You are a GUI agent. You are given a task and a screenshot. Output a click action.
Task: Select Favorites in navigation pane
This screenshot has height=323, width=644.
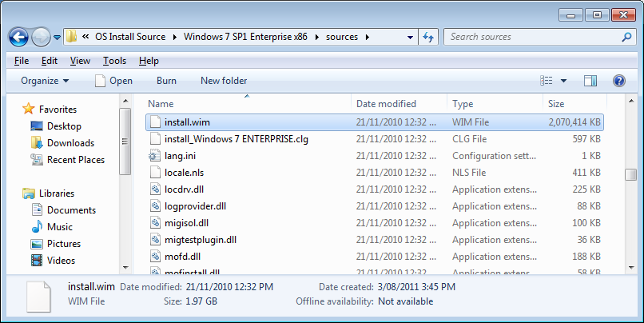tap(58, 110)
